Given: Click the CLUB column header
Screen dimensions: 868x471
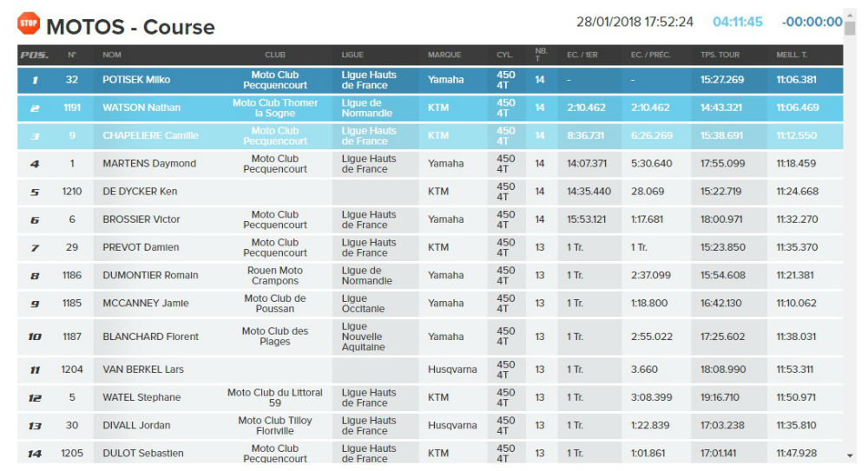Looking at the screenshot, I should point(274,56).
